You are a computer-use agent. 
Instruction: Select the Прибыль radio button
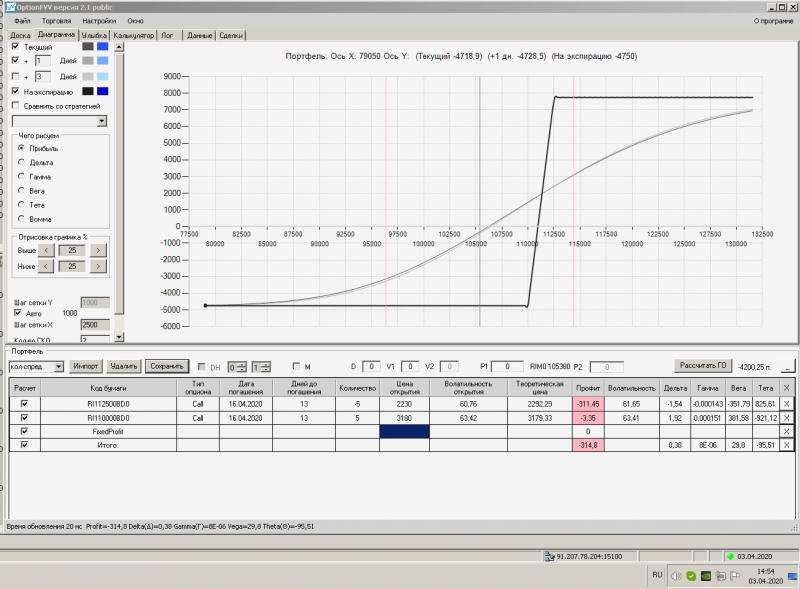(21, 148)
